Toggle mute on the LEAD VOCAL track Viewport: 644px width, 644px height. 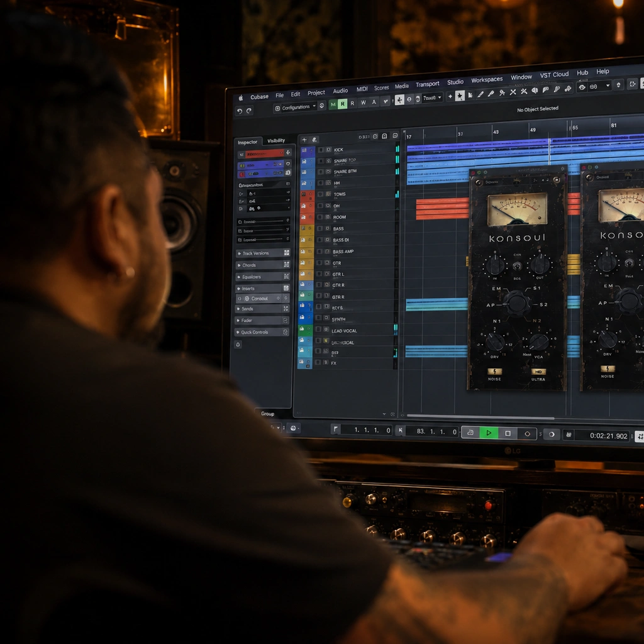319,330
